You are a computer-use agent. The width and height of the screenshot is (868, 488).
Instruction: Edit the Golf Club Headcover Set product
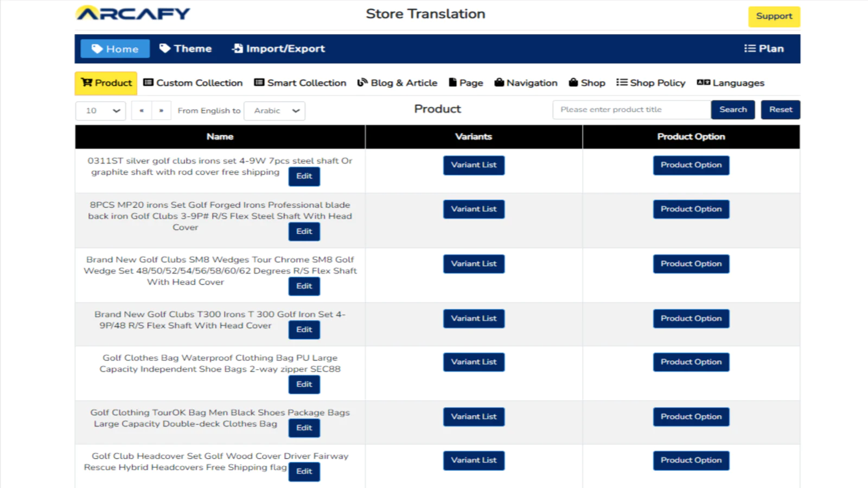(x=304, y=472)
